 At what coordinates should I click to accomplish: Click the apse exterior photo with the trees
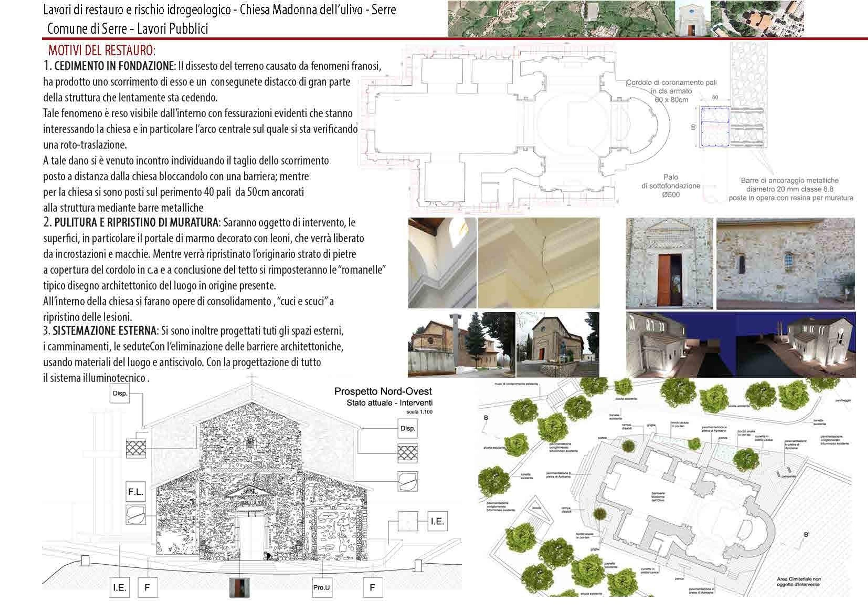[x=461, y=345]
